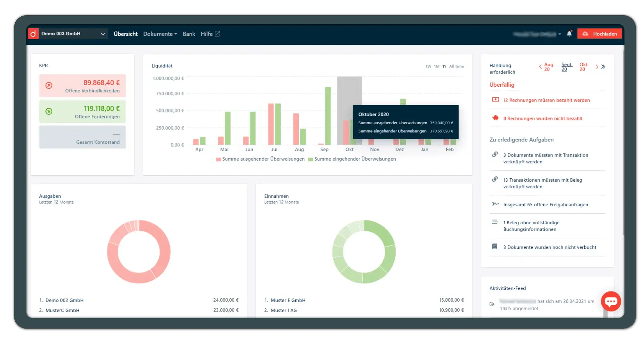Viewport: 644px width, 338px height.
Task: Go to previous month with left chevron
Action: coord(540,67)
